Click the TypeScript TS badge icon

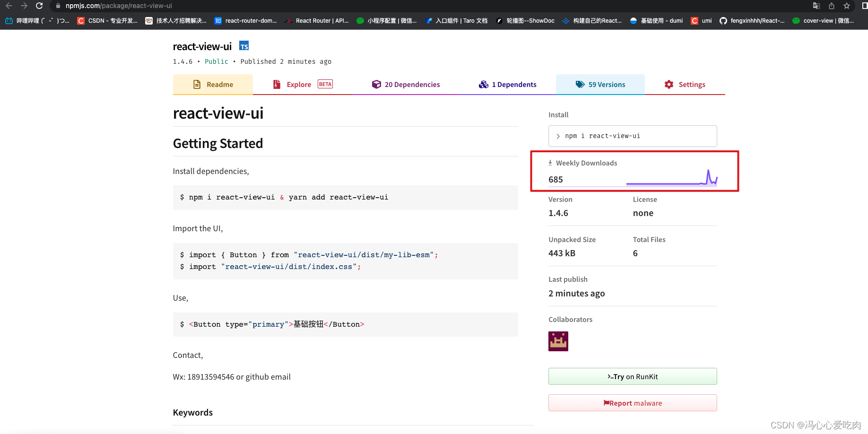click(x=244, y=46)
